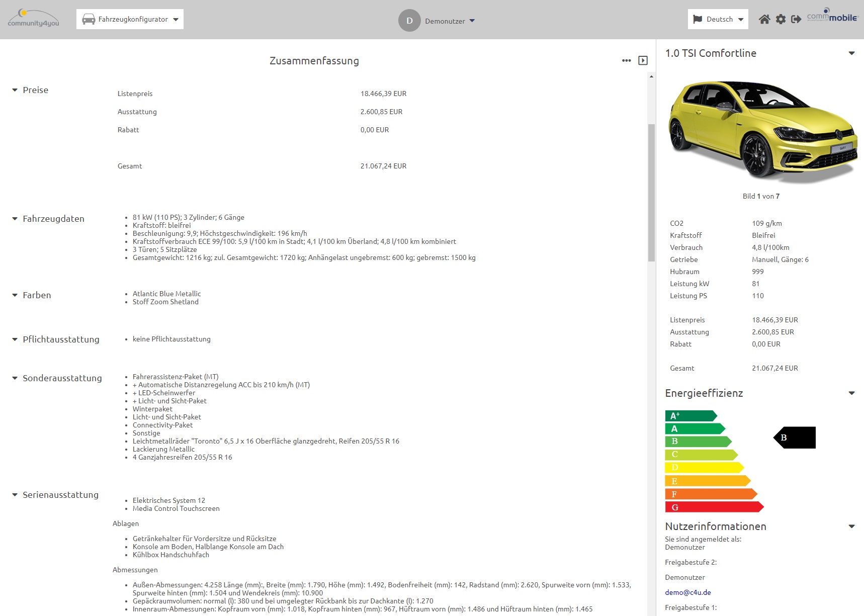Image resolution: width=864 pixels, height=616 pixels.
Task: Click the black B rating marker
Action: tap(795, 437)
